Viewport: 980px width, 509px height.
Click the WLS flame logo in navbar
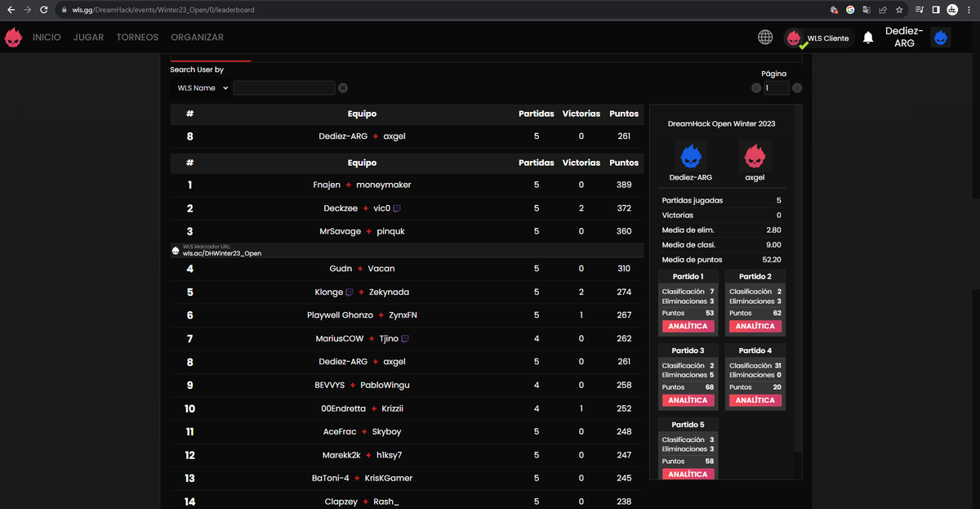click(13, 38)
